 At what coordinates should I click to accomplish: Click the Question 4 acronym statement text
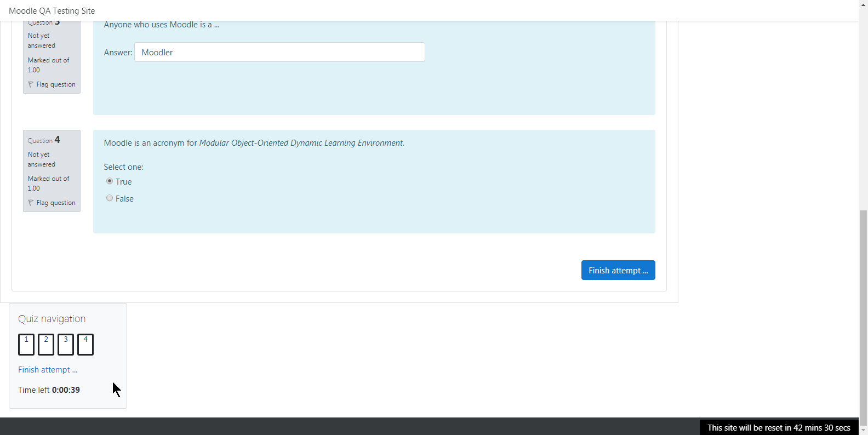click(254, 143)
